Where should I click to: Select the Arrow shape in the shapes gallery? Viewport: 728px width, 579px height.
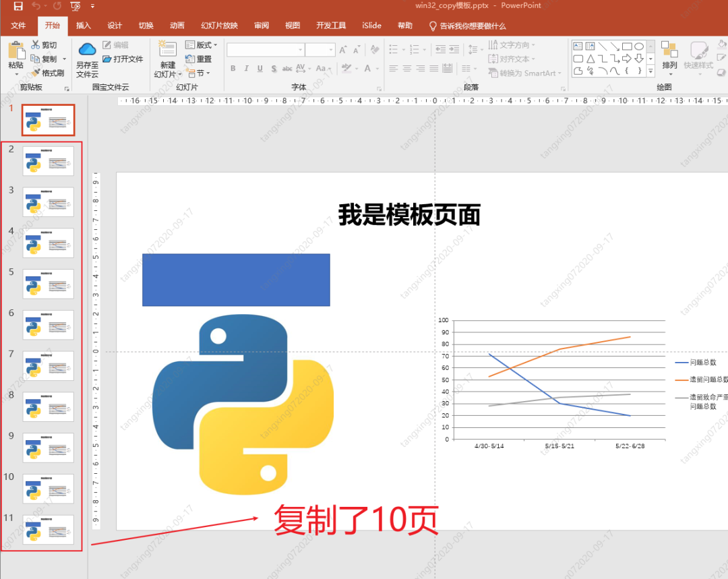(615, 47)
